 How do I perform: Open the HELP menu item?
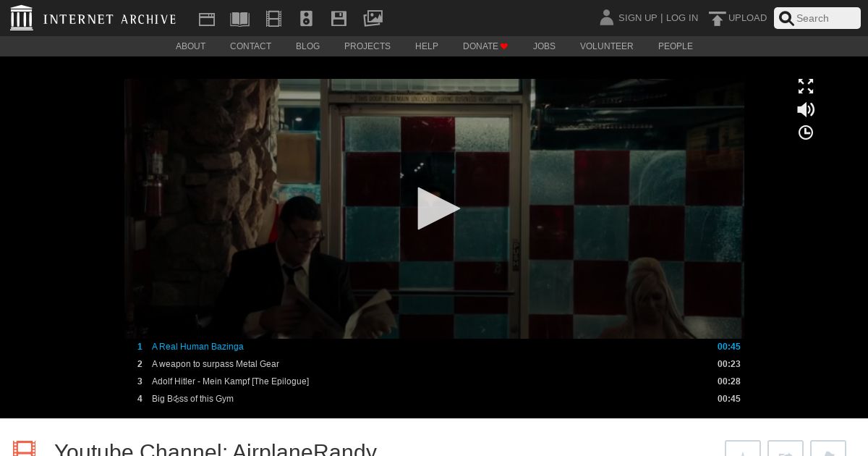coord(427,46)
